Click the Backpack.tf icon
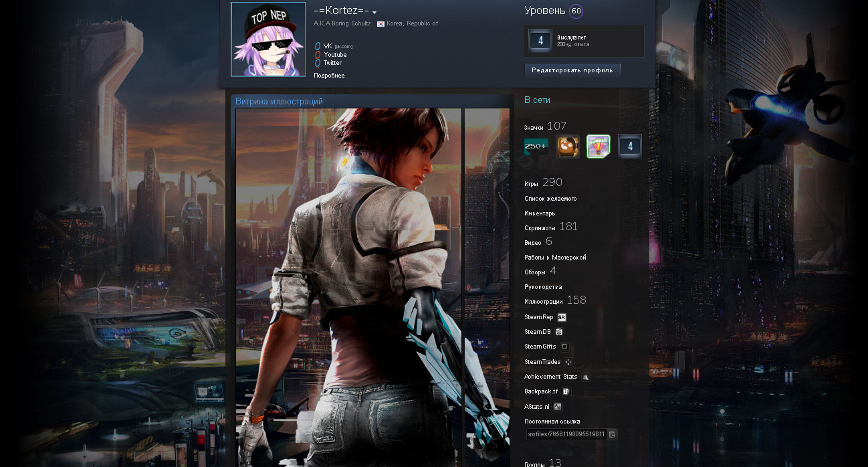The width and height of the screenshot is (868, 467). (x=566, y=391)
